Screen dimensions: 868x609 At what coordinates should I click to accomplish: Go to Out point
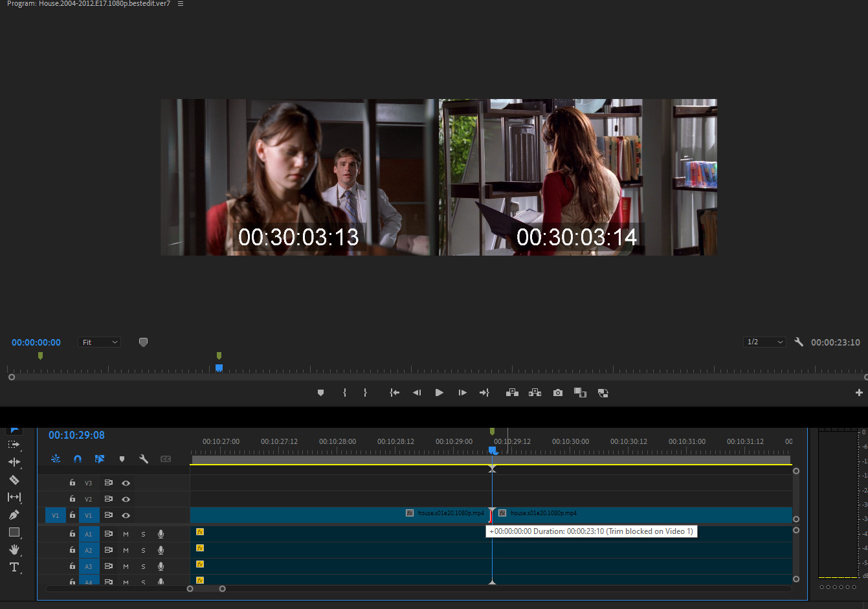[484, 393]
